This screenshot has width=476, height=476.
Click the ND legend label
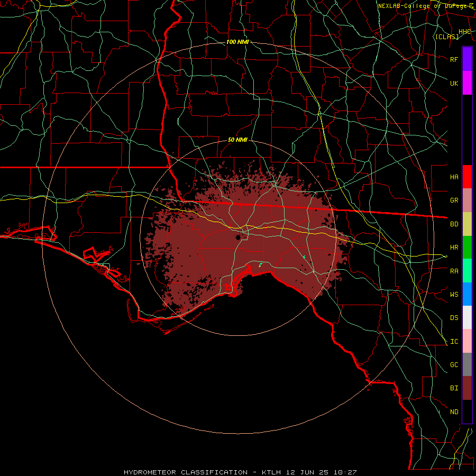point(454,412)
